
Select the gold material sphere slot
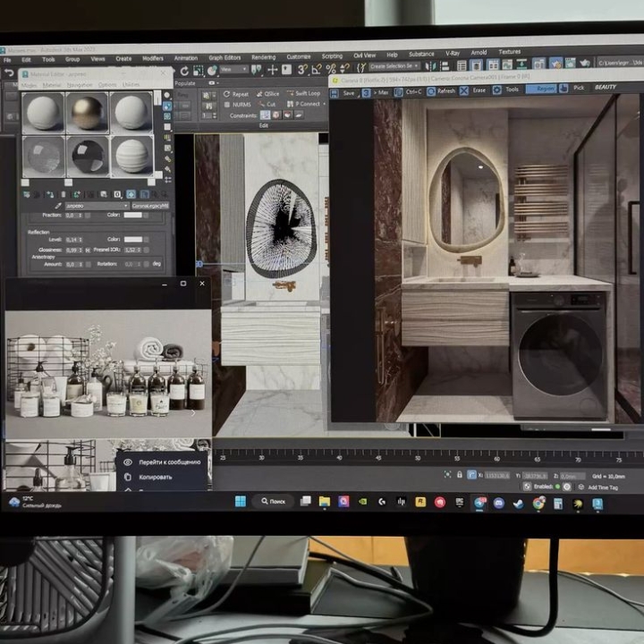[x=88, y=113]
